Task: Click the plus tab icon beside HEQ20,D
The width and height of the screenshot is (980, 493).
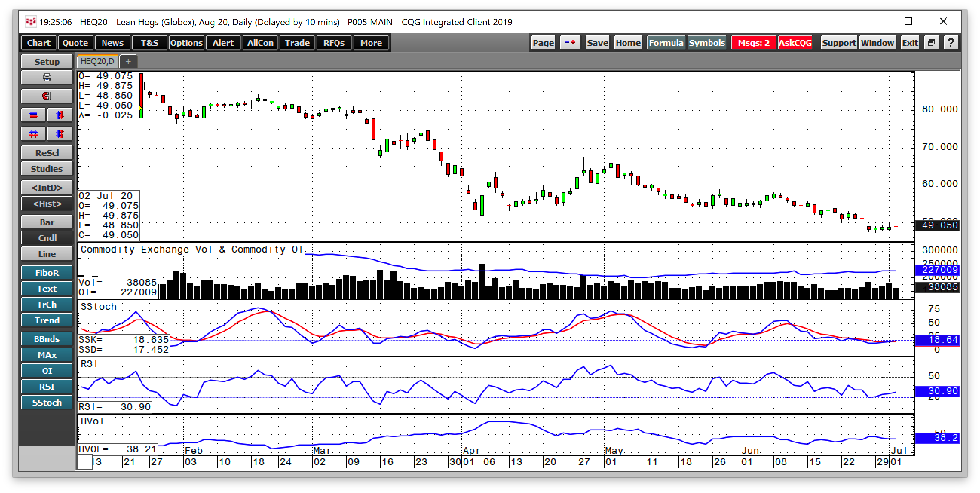Action: point(128,61)
